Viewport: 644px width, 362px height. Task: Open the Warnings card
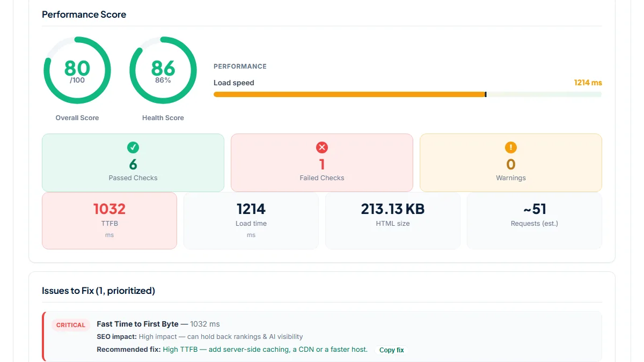(511, 162)
